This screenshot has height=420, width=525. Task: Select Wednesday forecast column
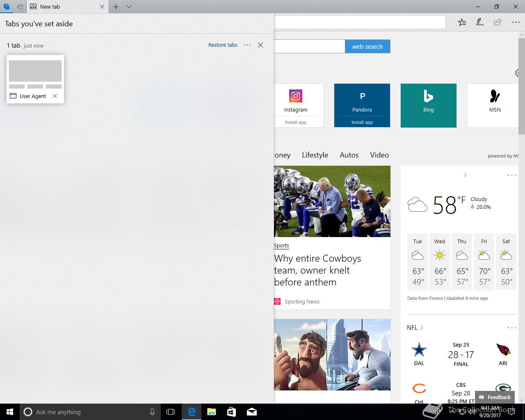tap(440, 262)
